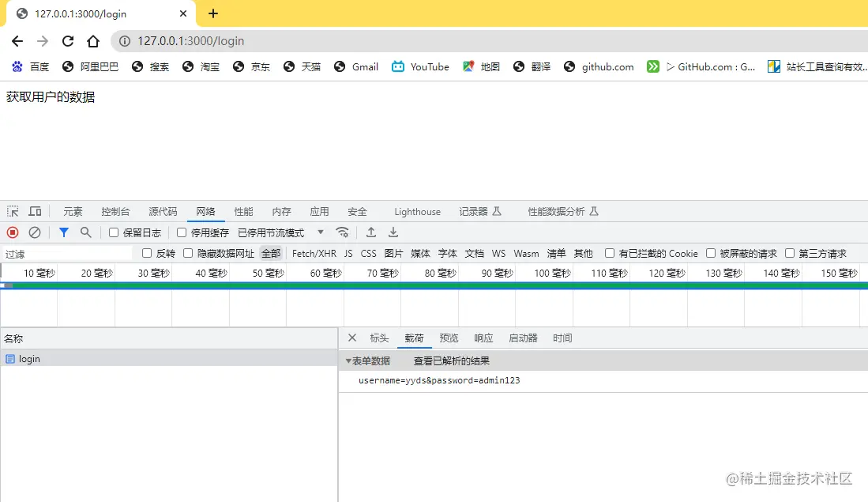Filter requests by JS
The height and width of the screenshot is (502, 868).
click(348, 253)
